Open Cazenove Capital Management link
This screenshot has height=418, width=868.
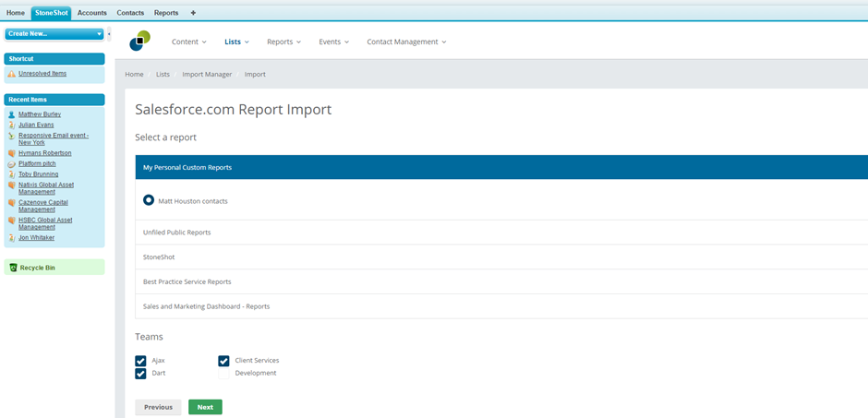43,207
